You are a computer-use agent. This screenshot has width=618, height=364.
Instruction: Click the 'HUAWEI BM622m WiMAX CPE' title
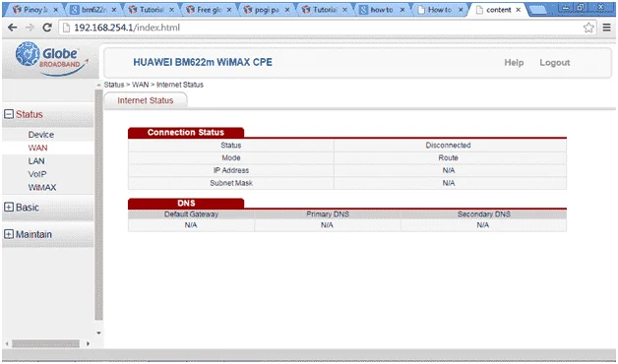[x=203, y=62]
